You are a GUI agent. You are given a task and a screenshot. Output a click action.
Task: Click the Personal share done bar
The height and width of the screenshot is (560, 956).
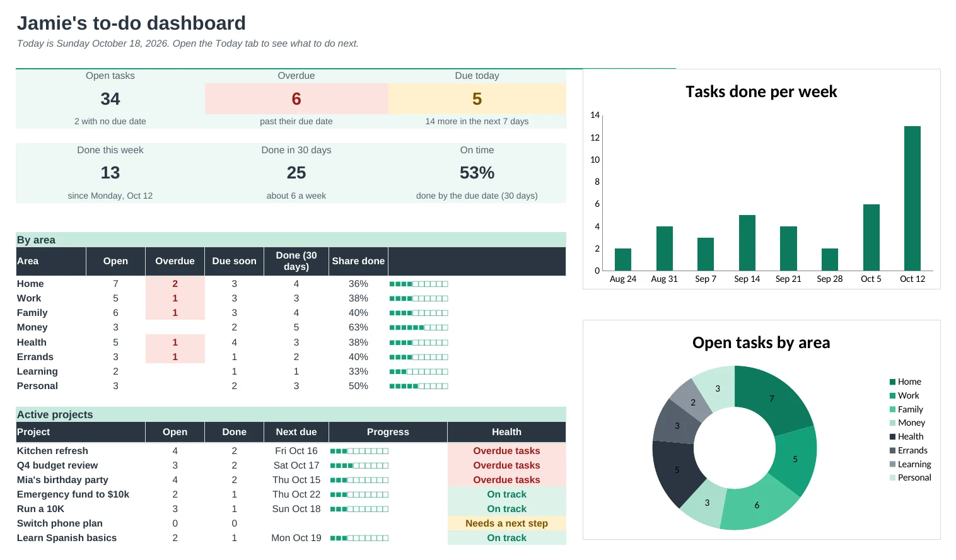[x=419, y=387]
